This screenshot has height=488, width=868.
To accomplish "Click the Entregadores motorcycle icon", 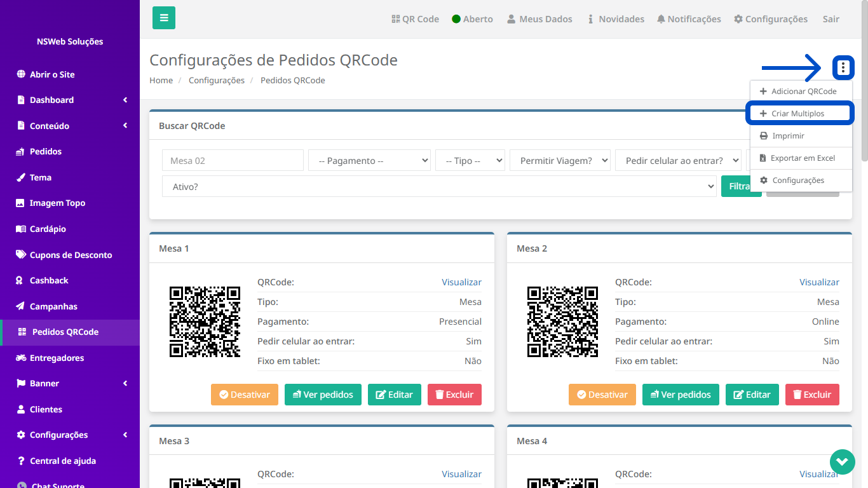I will tap(21, 358).
